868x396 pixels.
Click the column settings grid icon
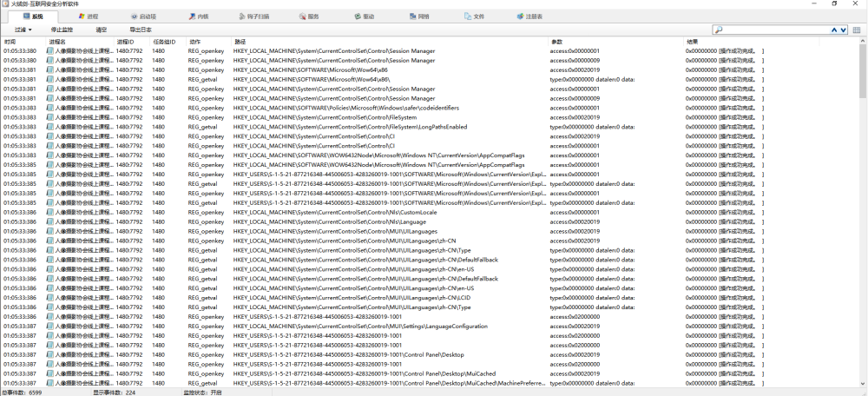857,30
